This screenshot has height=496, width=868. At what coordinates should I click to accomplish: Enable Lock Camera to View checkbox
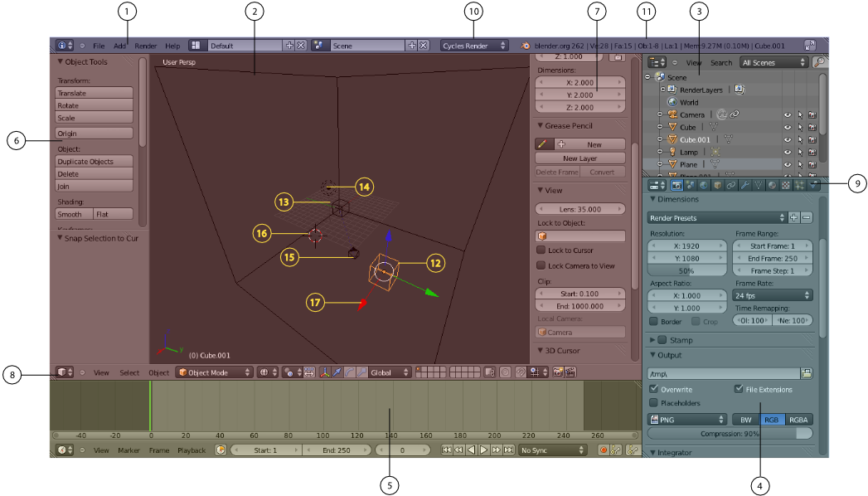point(541,265)
